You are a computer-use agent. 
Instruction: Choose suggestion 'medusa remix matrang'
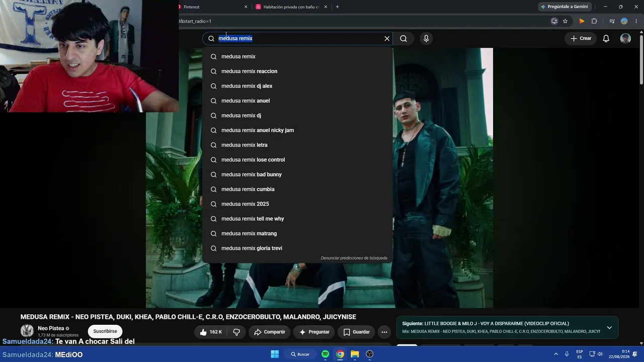[x=297, y=233]
